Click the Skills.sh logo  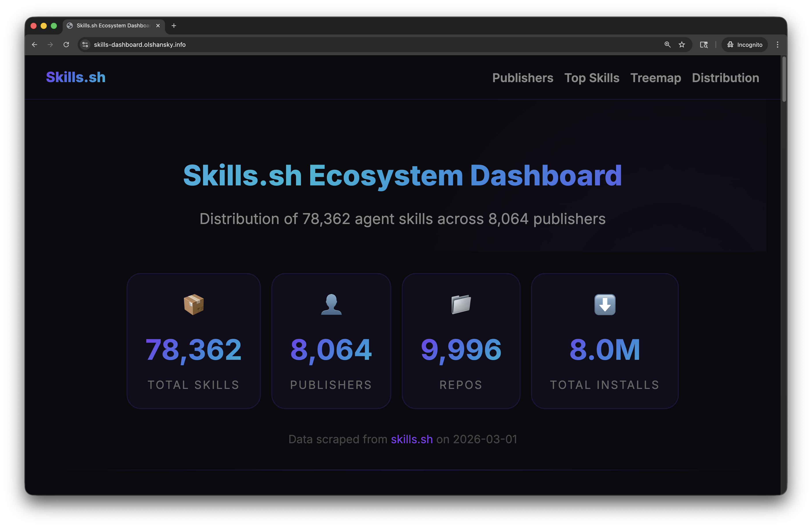75,77
